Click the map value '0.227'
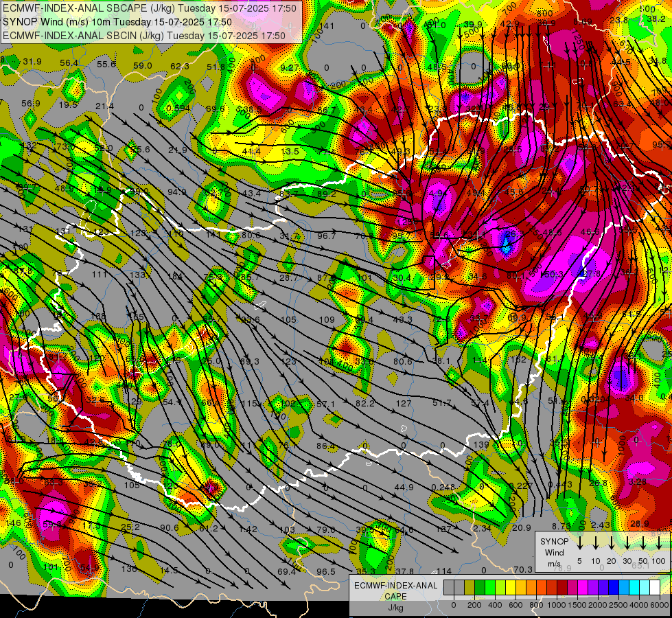Image resolution: width=672 pixels, height=618 pixels. (521, 485)
